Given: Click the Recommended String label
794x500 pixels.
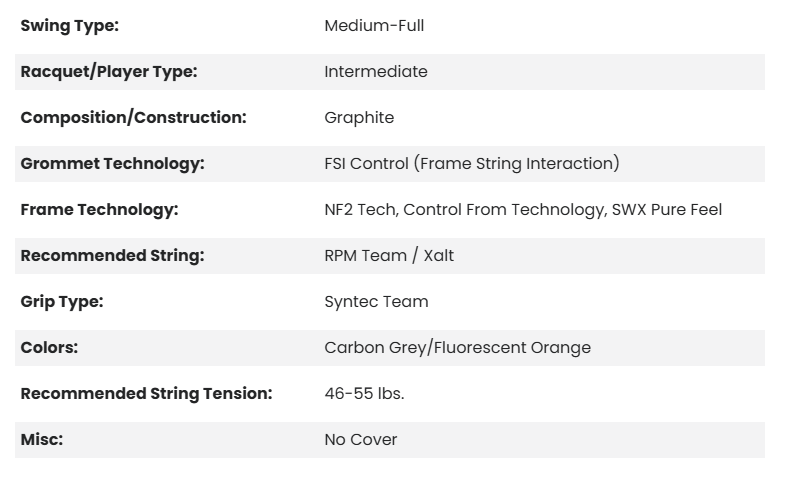Looking at the screenshot, I should pos(112,256).
